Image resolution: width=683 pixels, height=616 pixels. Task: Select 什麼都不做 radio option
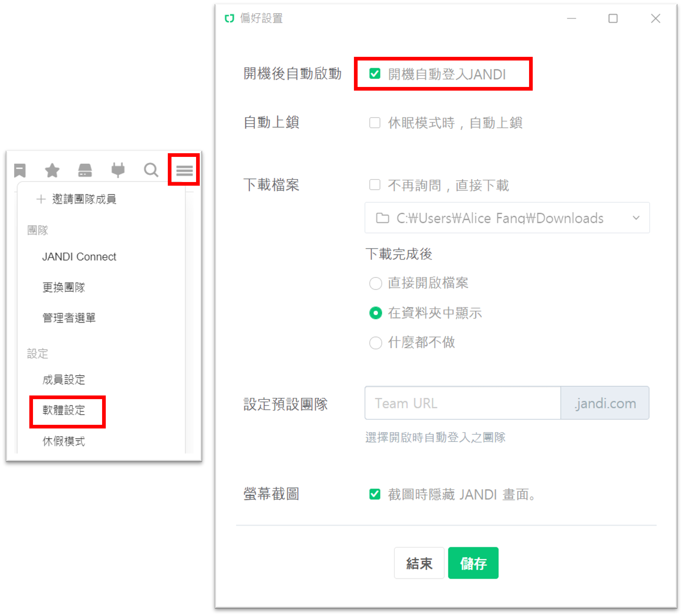[x=375, y=343]
